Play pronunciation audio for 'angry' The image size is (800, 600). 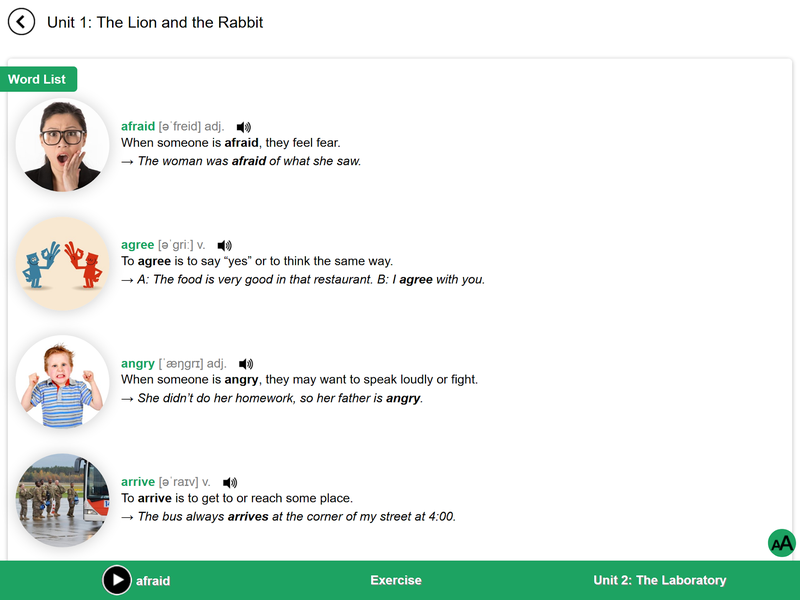pyautogui.click(x=246, y=364)
